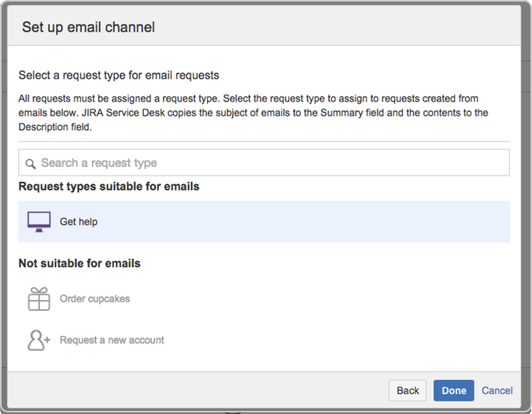Click the gift box Order cupcakes icon
The width and height of the screenshot is (532, 414).
point(39,298)
